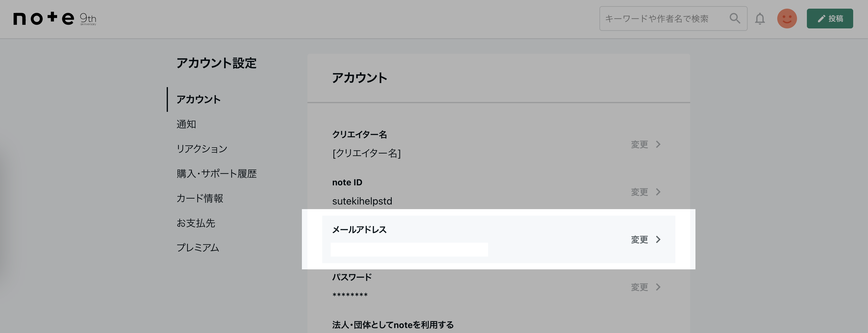Open the notifications bell
Screen dimensions: 868x333
(x=759, y=19)
